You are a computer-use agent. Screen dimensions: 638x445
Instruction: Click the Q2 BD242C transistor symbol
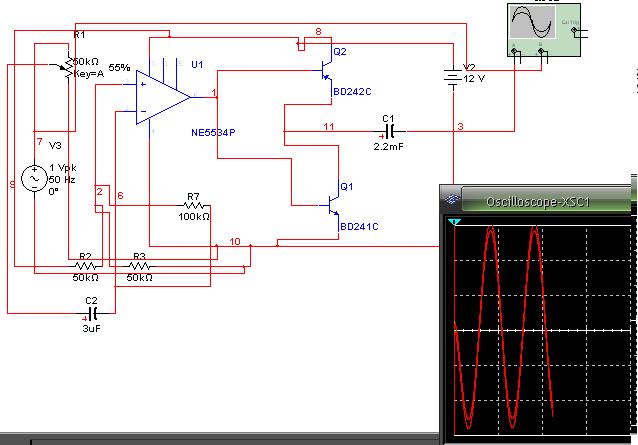click(x=326, y=71)
